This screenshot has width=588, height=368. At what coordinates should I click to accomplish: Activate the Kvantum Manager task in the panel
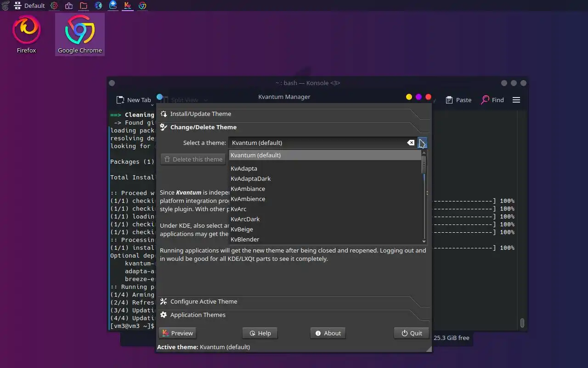pos(128,6)
